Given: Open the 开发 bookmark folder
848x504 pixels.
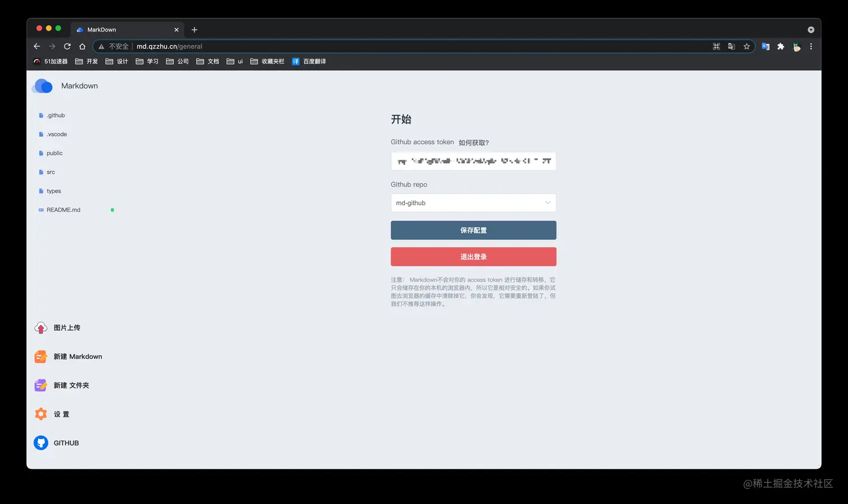Looking at the screenshot, I should point(87,62).
